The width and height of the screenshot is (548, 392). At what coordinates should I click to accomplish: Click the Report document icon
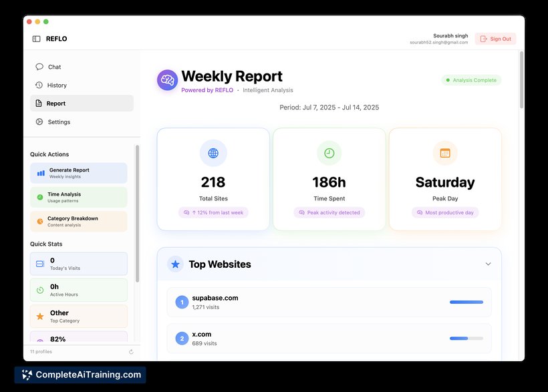pyautogui.click(x=39, y=103)
